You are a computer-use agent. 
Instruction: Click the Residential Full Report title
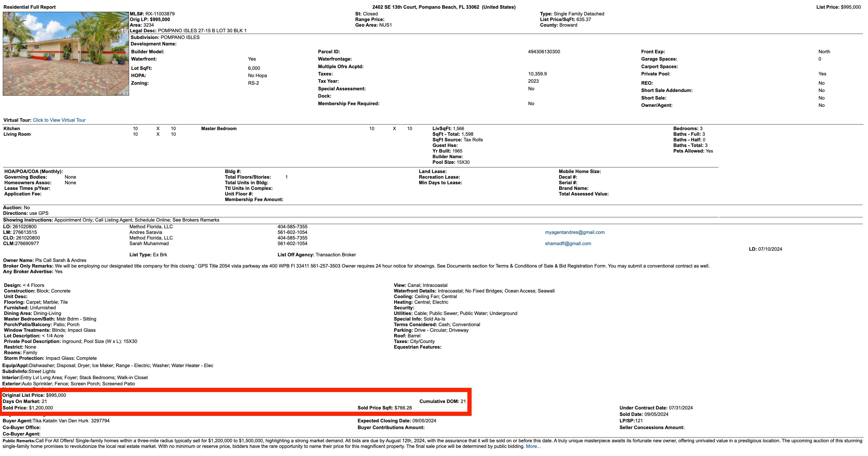tap(30, 7)
